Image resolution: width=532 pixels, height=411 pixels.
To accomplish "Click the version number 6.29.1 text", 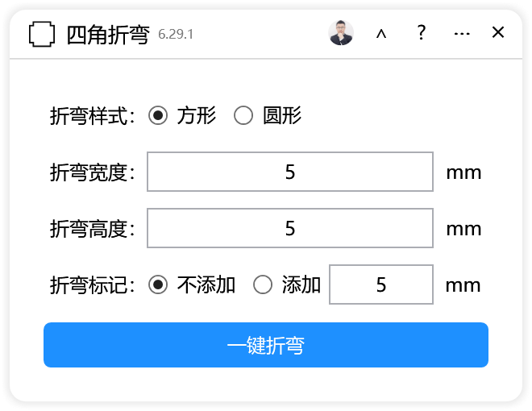I will coord(176,34).
